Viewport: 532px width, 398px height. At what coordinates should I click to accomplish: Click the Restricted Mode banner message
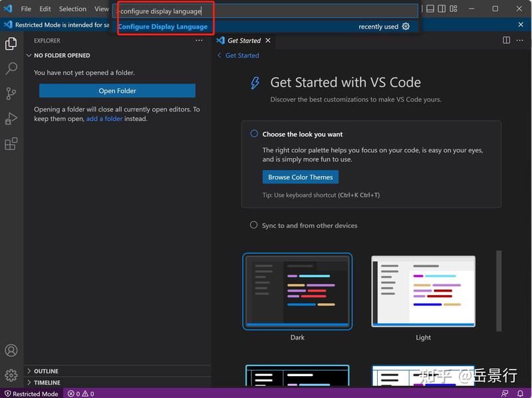pos(62,25)
